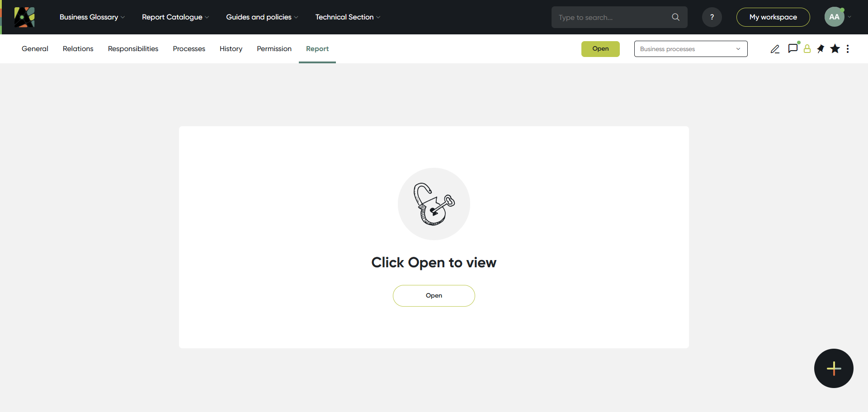Expand the Report Catalogue menu
This screenshot has width=868, height=412.
(x=175, y=17)
